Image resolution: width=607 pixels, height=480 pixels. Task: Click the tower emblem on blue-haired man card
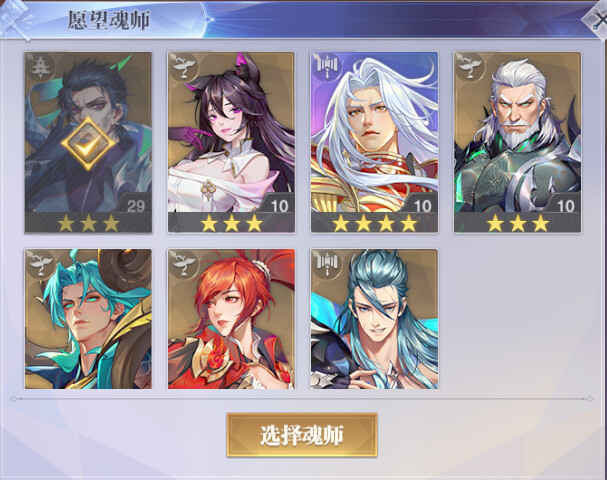326,264
